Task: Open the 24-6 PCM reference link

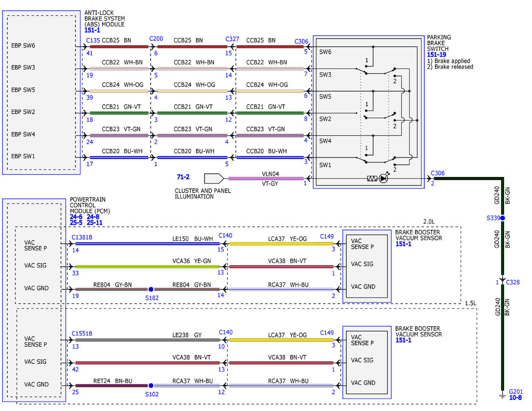Action: click(76, 217)
